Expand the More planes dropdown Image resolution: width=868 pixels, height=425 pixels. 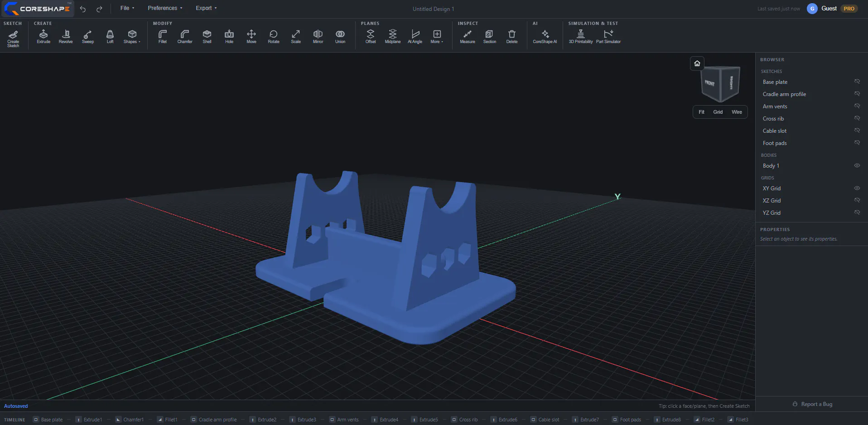(437, 36)
